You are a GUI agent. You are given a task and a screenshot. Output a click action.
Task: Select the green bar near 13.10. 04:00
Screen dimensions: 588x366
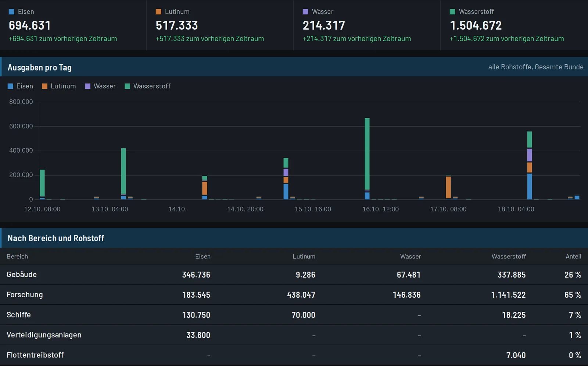(123, 171)
